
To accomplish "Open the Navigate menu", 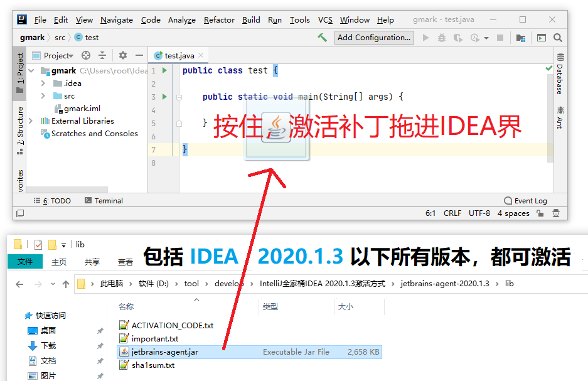I will pyautogui.click(x=117, y=20).
